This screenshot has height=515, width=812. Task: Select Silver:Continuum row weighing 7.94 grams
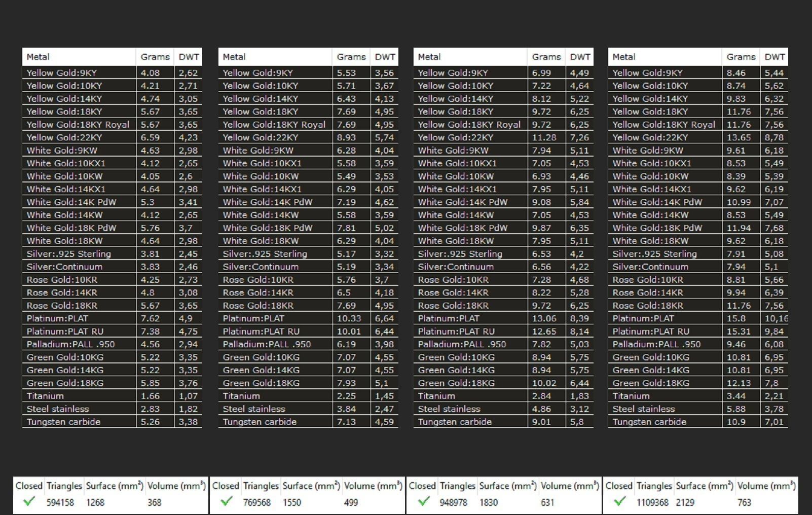point(698,267)
